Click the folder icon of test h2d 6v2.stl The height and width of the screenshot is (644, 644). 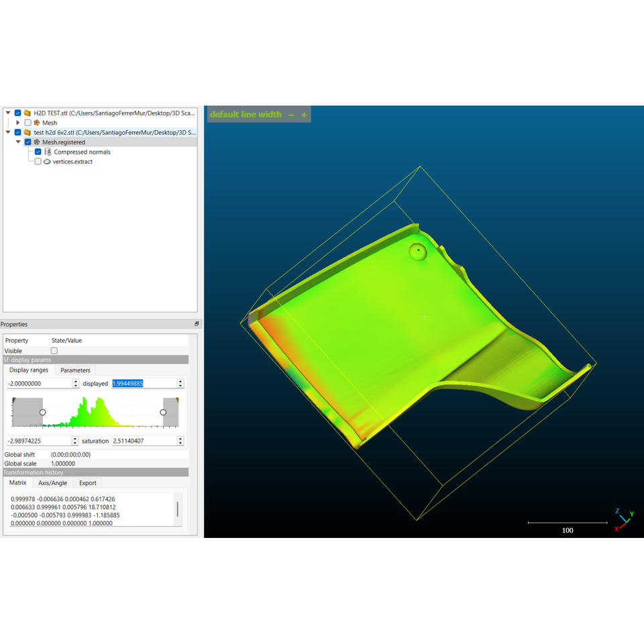(27, 133)
